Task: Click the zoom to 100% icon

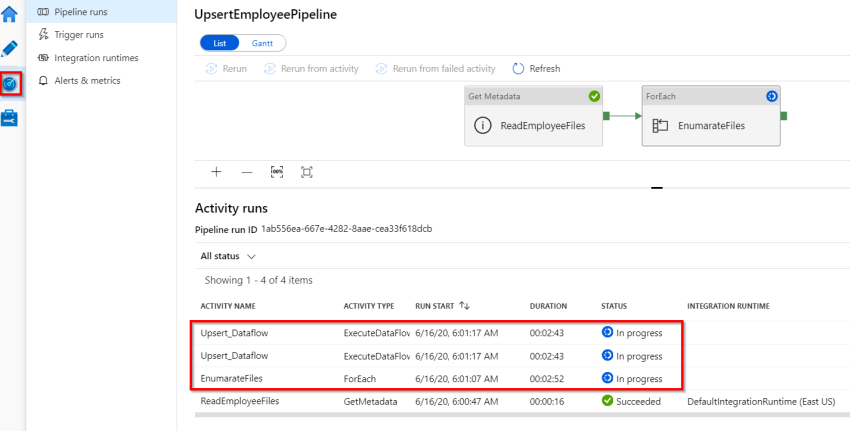Action: [x=277, y=172]
